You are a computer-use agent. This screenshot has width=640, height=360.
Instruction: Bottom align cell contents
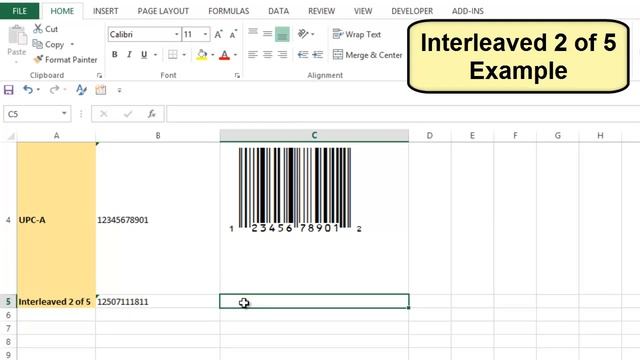click(x=282, y=34)
